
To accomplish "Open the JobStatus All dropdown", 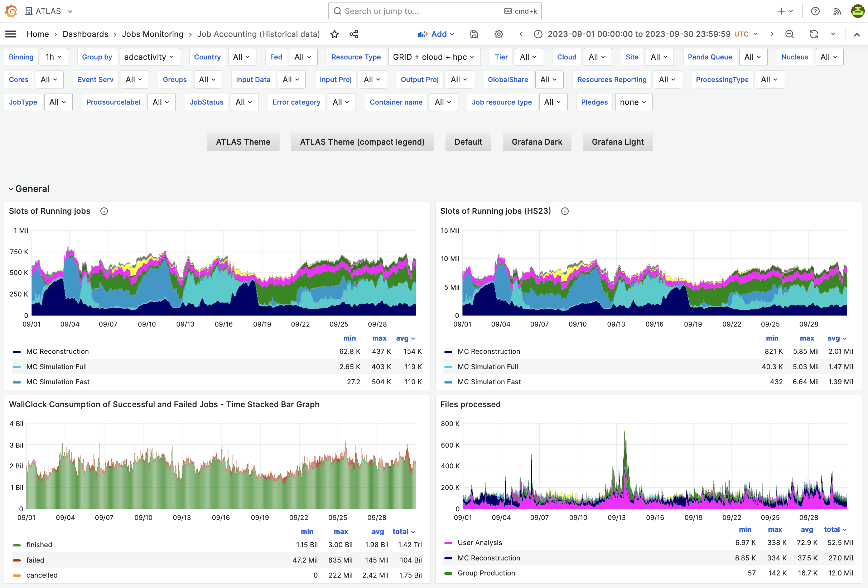I will 244,102.
